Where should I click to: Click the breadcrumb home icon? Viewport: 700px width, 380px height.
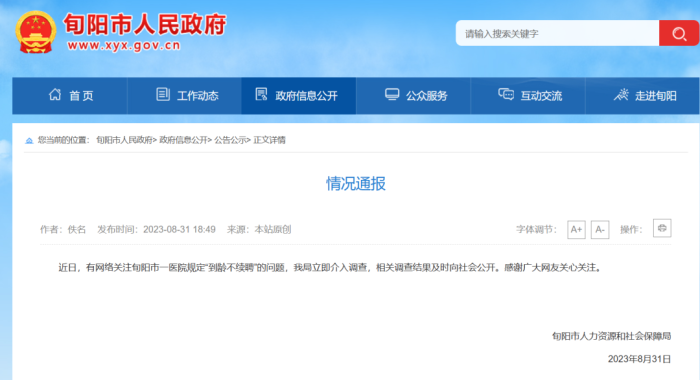(x=29, y=141)
